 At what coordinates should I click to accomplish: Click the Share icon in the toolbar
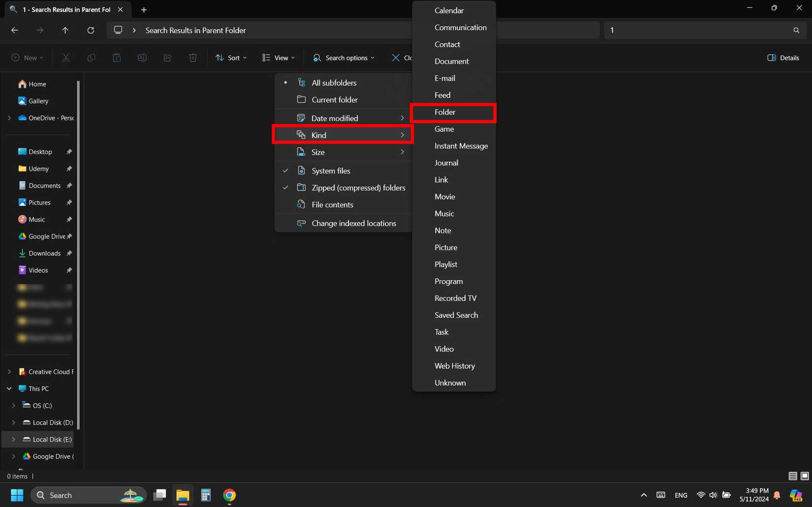pos(167,58)
